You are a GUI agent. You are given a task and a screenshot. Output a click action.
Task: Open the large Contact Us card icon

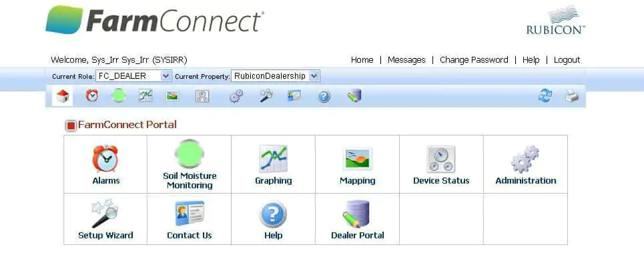[x=190, y=214]
